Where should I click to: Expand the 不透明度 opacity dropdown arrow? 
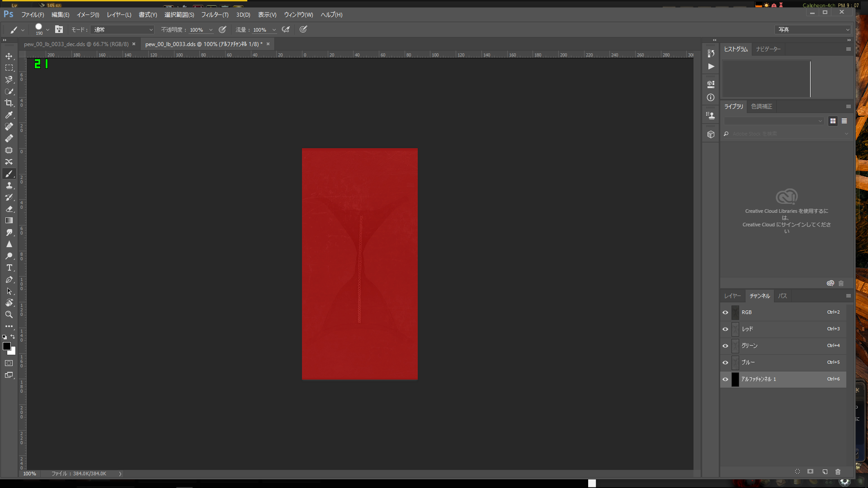click(211, 30)
